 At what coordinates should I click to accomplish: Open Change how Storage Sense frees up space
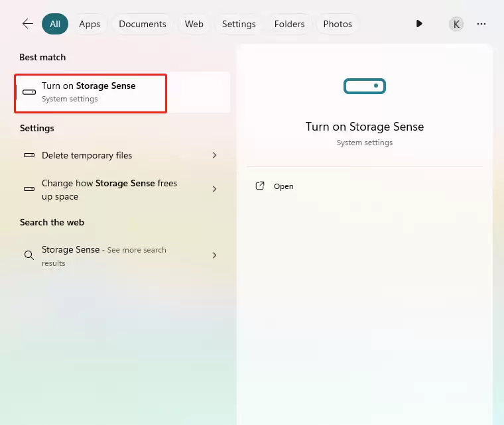tap(122, 190)
